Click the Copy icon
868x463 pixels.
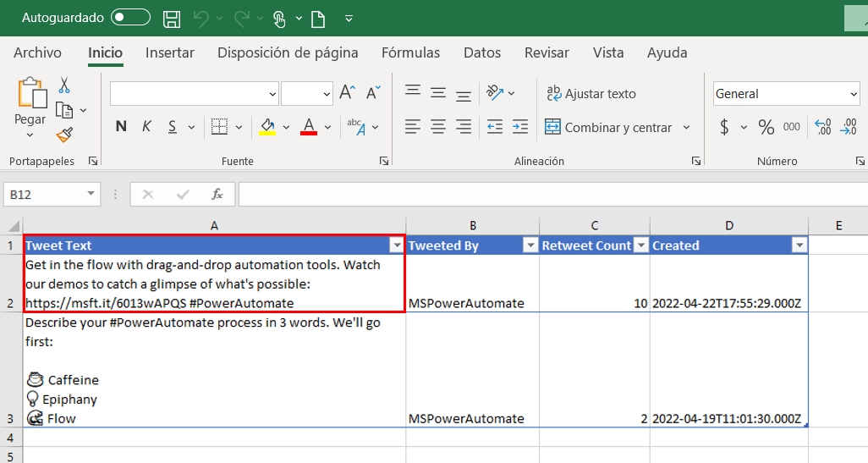pyautogui.click(x=65, y=110)
